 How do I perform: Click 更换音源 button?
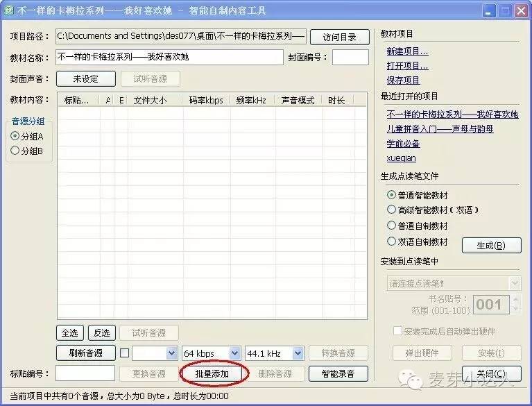[x=149, y=374]
